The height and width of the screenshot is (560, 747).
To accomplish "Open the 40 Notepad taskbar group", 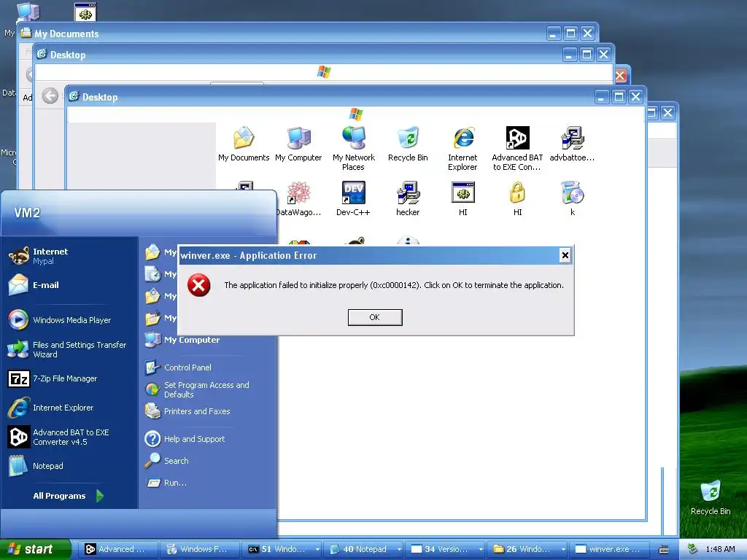I will [363, 549].
